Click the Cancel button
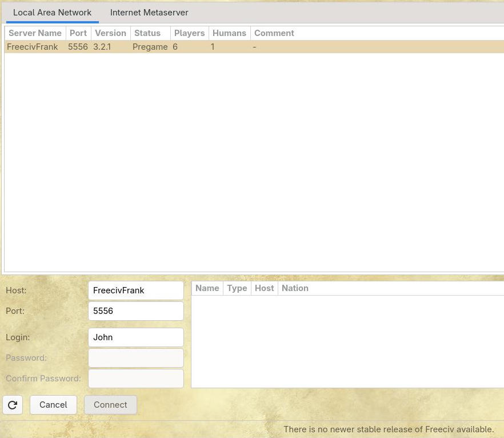This screenshot has width=504, height=438. pyautogui.click(x=53, y=405)
